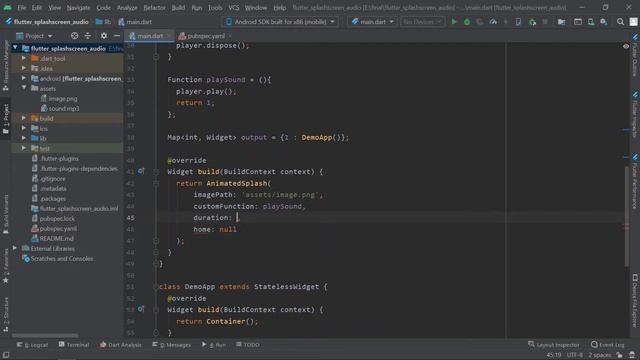Open the Dart Analysis tool window
This screenshot has height=360, width=640.
coord(121,345)
